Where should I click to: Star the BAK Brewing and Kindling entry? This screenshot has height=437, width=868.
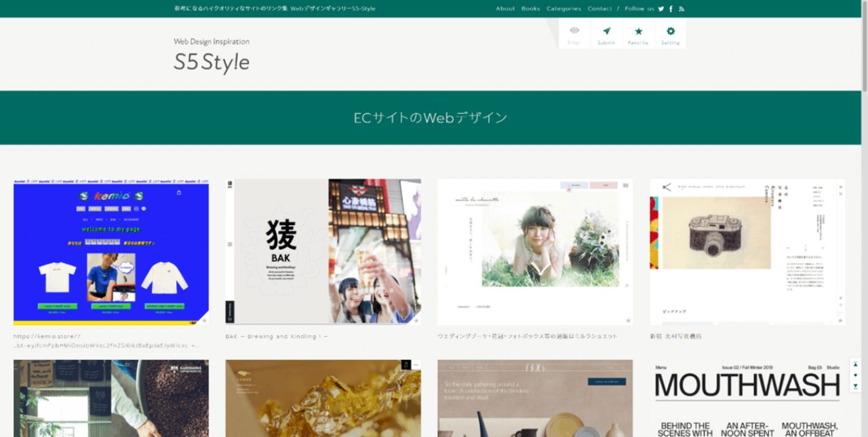click(x=416, y=320)
